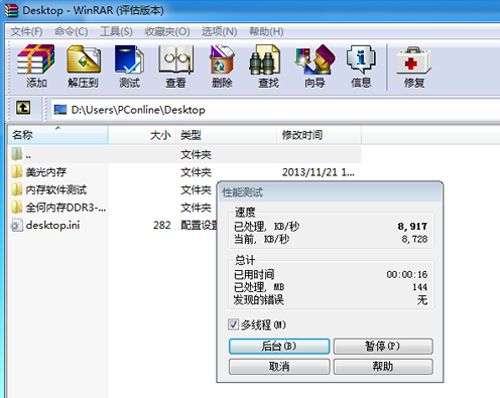
Task: Click the 删除 (Delete) trash icon
Action: click(222, 60)
